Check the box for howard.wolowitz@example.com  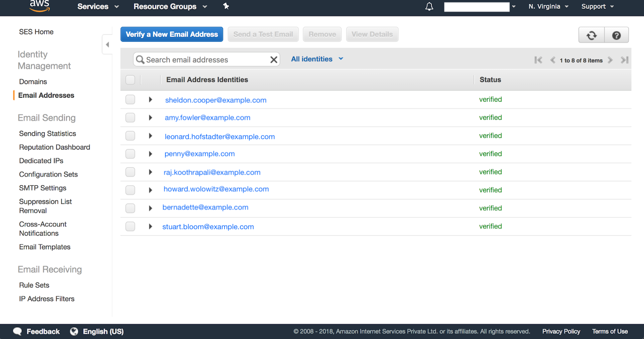[x=130, y=190]
